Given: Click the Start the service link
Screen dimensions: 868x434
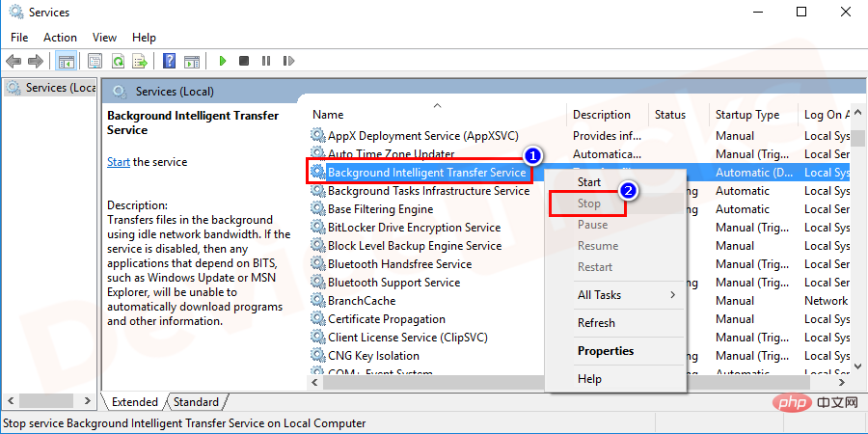Looking at the screenshot, I should (118, 162).
